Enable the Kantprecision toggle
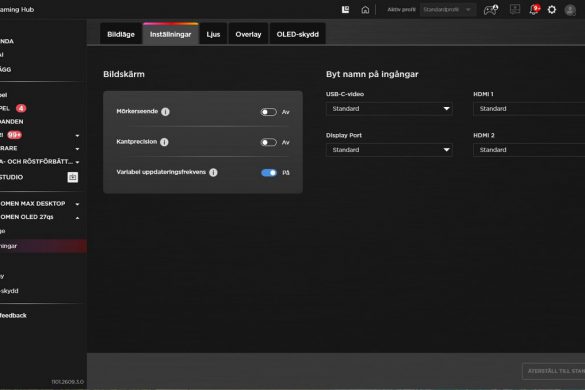This screenshot has height=390, width=585. pos(269,142)
